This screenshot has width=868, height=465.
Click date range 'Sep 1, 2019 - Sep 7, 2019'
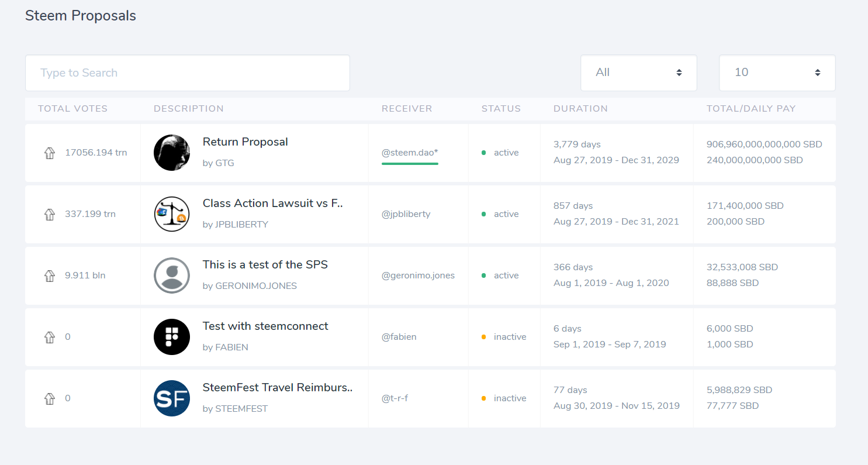coord(610,345)
